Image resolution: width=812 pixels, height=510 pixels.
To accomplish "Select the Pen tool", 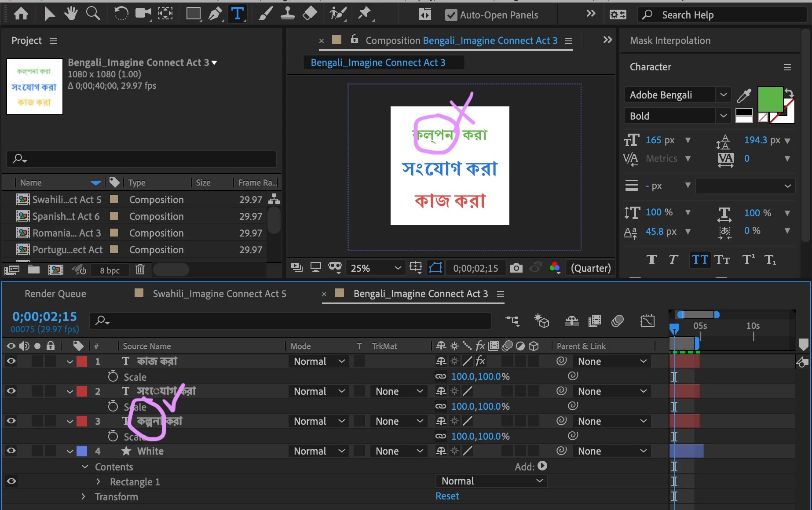I will point(215,14).
